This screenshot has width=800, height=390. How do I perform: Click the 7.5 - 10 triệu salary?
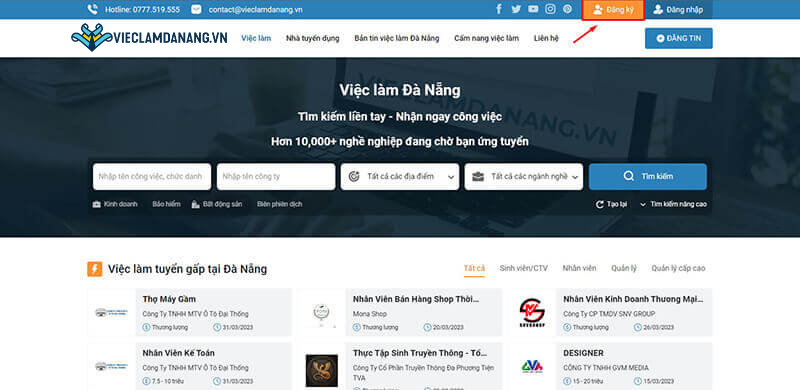(x=167, y=381)
